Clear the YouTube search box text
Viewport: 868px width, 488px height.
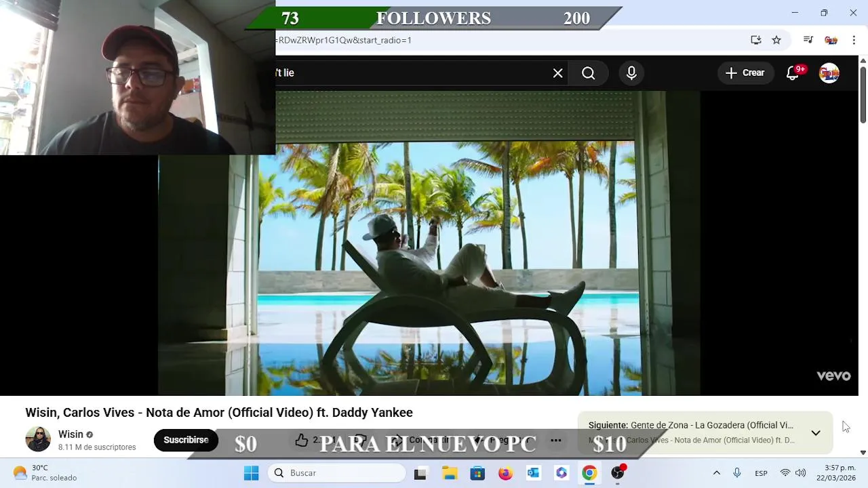click(557, 73)
